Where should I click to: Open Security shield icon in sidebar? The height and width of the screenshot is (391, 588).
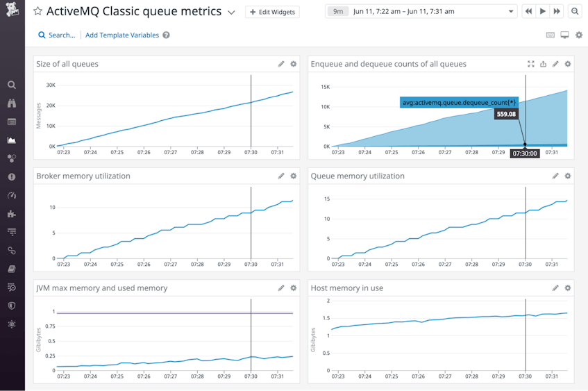tap(12, 306)
